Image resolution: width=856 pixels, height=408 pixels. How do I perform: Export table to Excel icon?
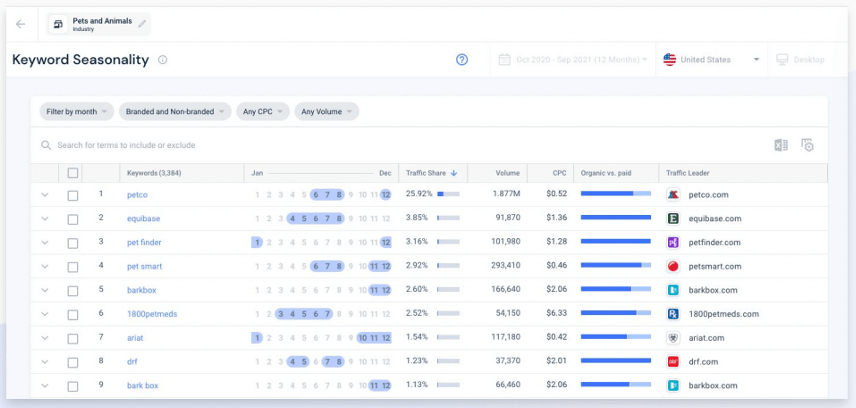(781, 145)
